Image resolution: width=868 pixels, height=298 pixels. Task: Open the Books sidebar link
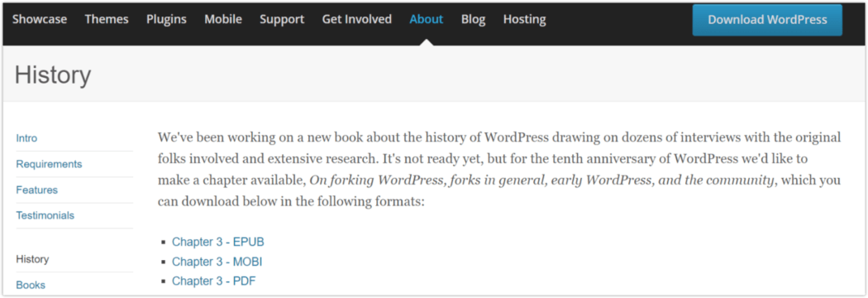click(x=31, y=285)
